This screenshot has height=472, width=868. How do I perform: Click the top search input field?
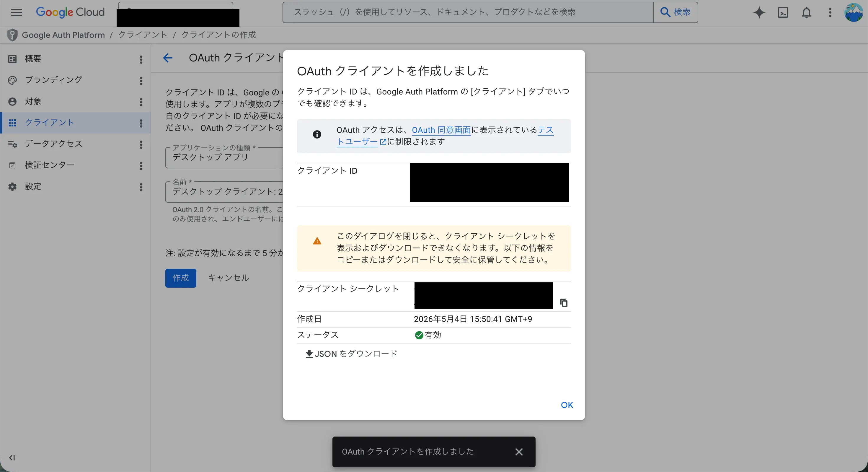[468, 12]
